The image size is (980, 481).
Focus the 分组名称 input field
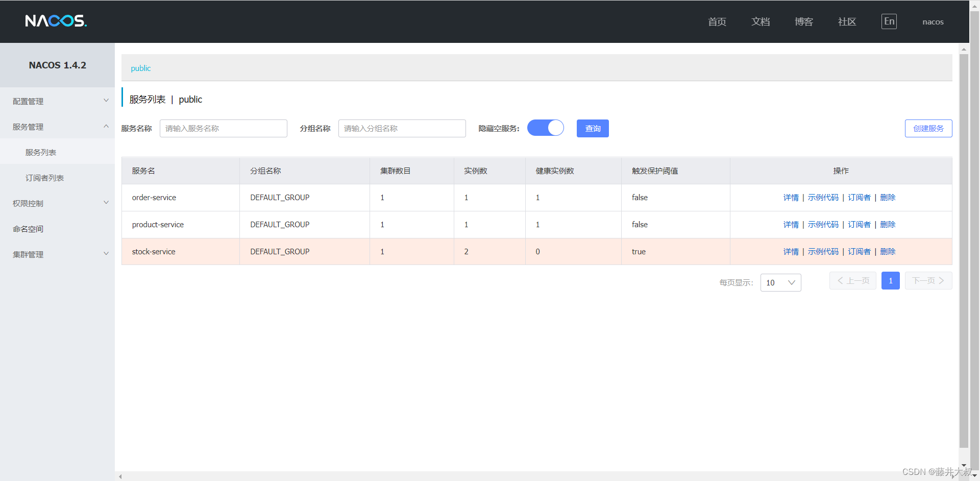(402, 128)
